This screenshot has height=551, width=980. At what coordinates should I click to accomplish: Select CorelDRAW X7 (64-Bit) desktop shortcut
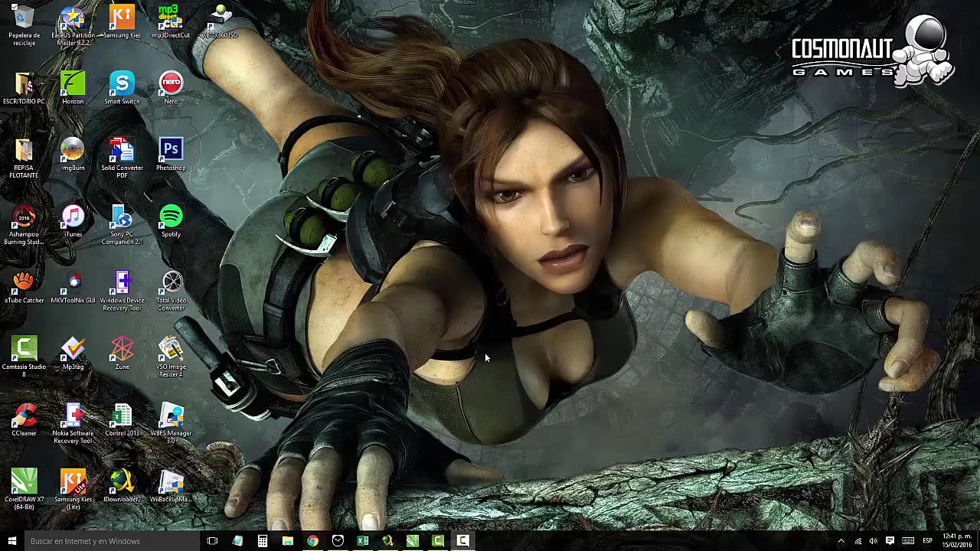[x=24, y=490]
